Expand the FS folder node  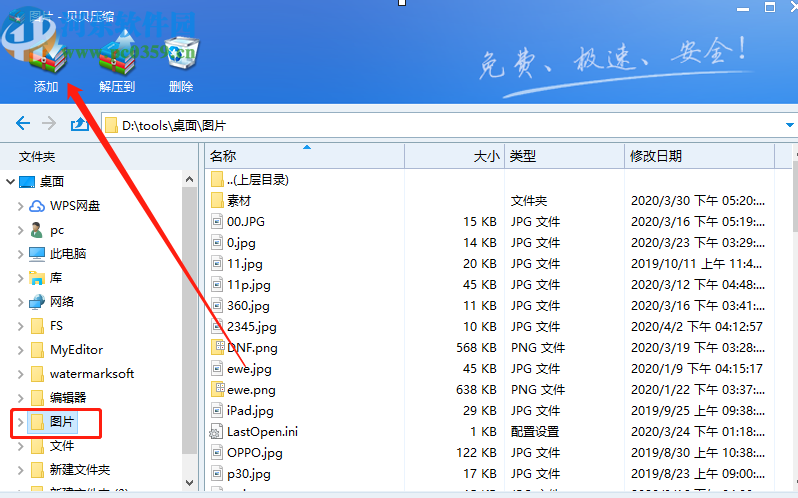(20, 326)
